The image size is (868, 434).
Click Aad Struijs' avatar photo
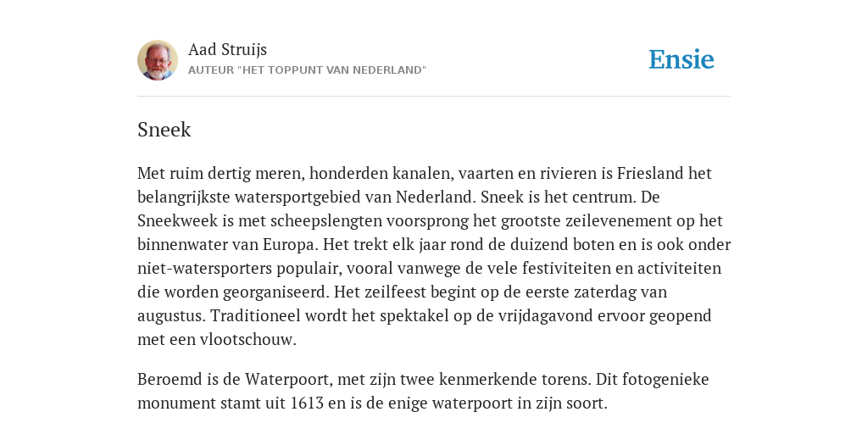click(x=158, y=60)
